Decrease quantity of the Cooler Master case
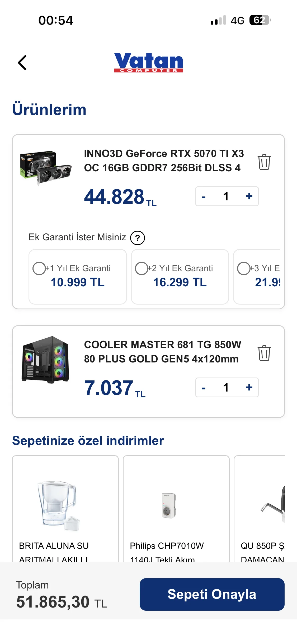 204,388
